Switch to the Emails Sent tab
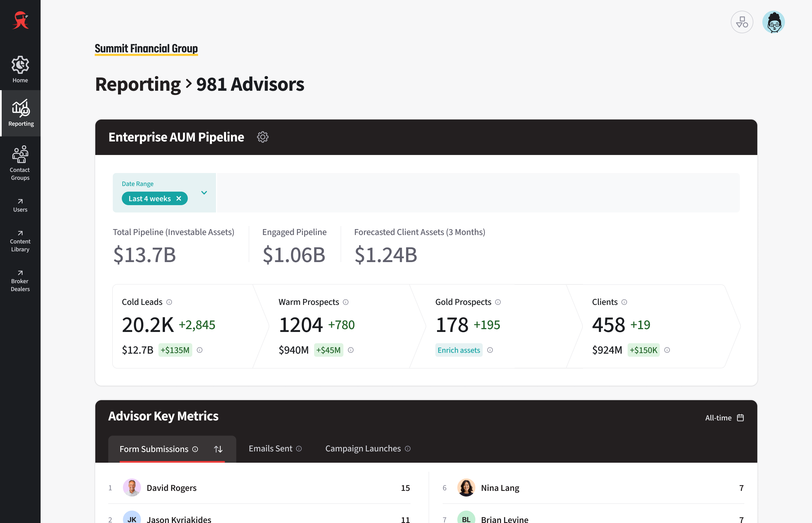The height and width of the screenshot is (523, 812). pos(270,449)
